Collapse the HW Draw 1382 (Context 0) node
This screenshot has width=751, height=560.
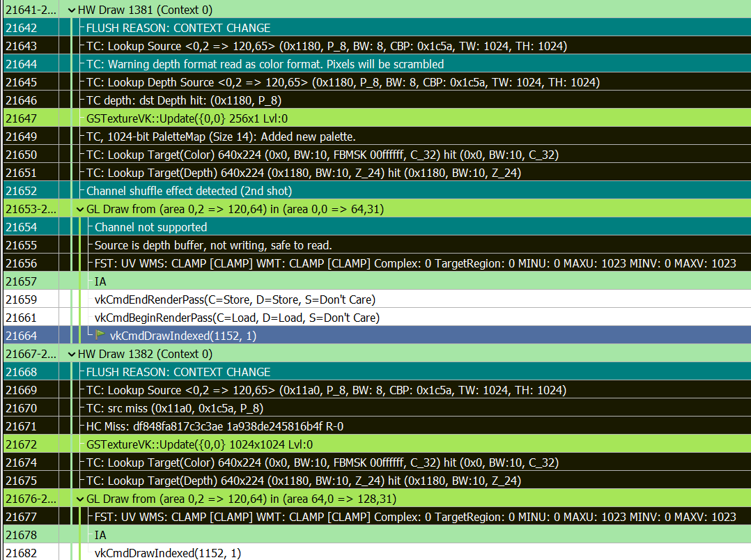[x=72, y=354]
